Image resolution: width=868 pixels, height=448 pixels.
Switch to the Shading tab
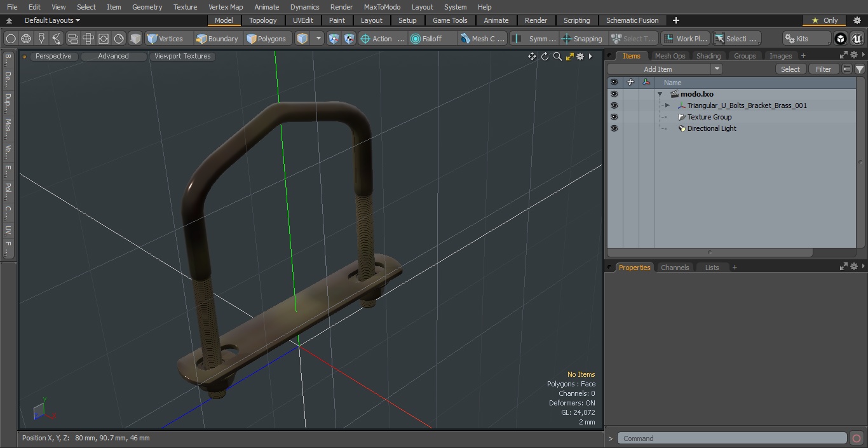[709, 56]
